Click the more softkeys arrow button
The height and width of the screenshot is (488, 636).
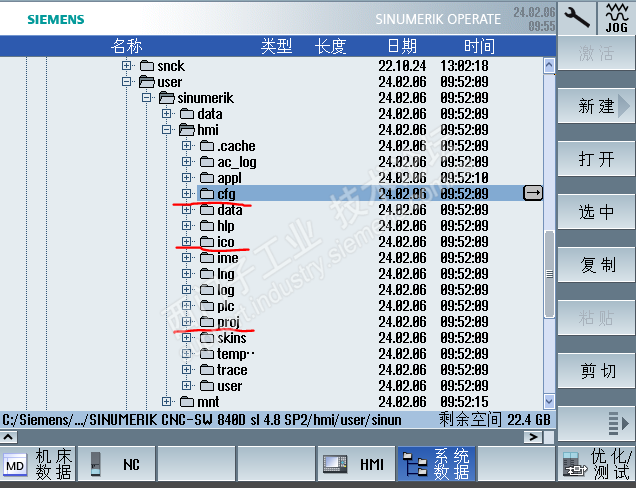coord(596,424)
